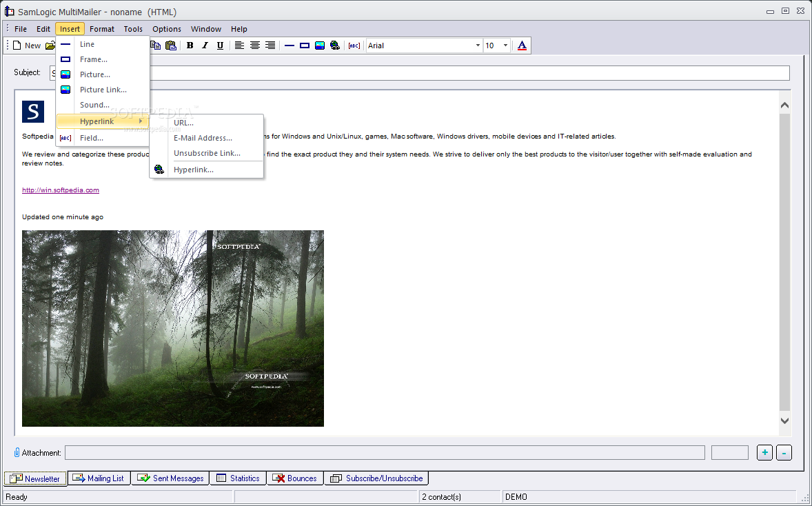Viewport: 812px width, 506px height.
Task: Click Insert Picture toolbar icon
Action: [320, 45]
